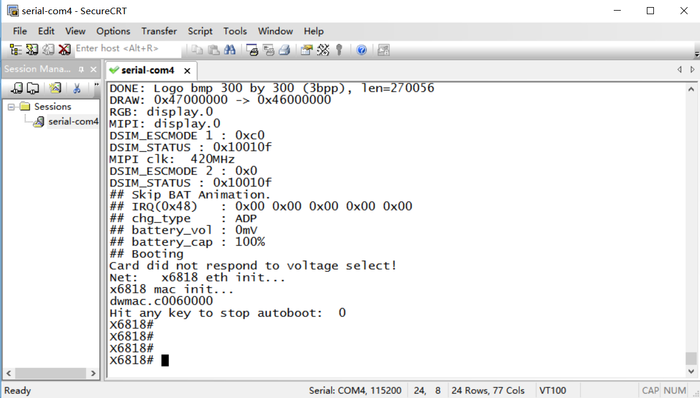
Task: Click the tab bar right arrow
Action: [x=692, y=70]
